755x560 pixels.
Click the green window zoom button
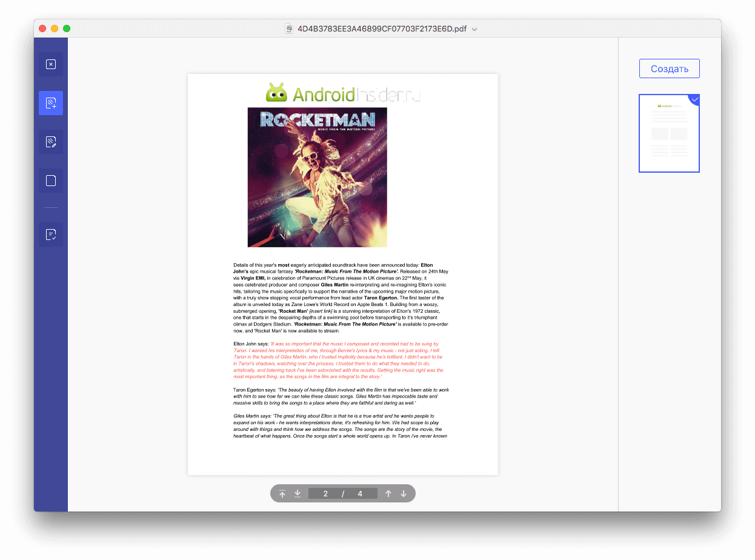tap(67, 28)
